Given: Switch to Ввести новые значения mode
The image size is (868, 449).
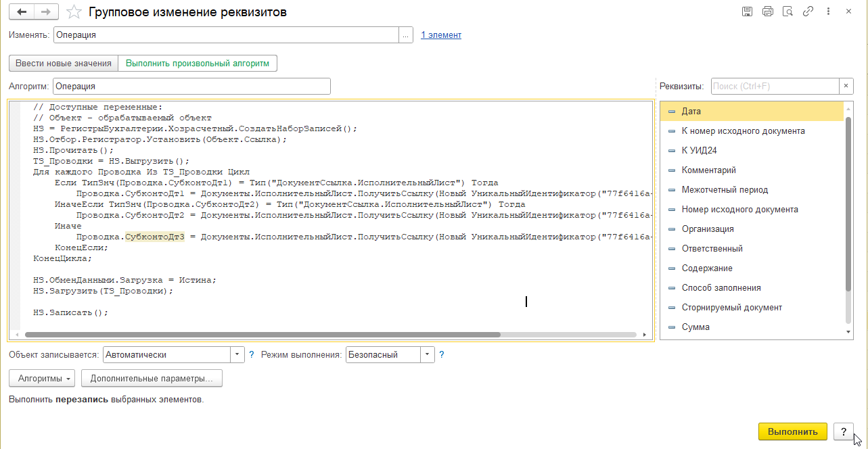Looking at the screenshot, I should click(64, 63).
